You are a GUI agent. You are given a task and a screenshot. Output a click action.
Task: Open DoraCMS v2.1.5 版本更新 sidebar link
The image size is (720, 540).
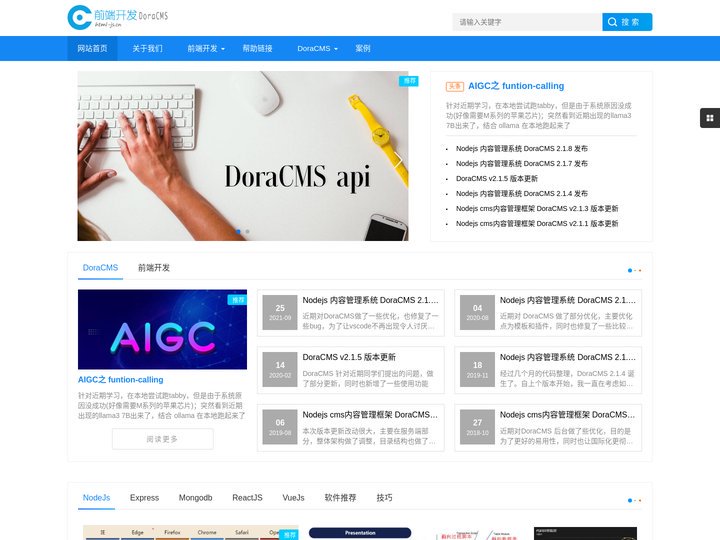(496, 178)
